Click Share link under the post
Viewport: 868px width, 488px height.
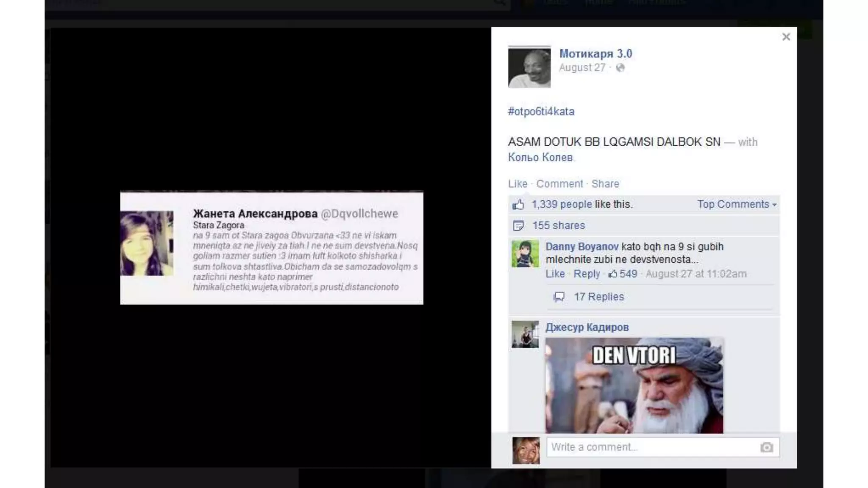pos(605,184)
